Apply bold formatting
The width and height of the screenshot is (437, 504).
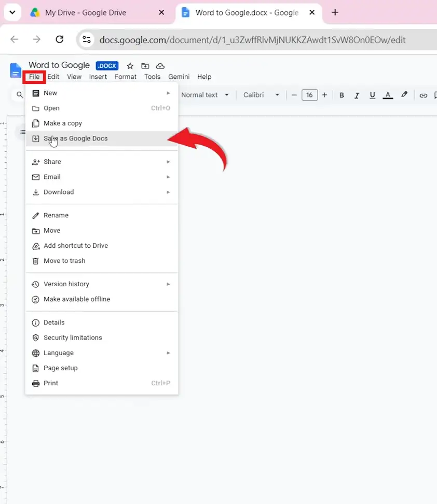[342, 95]
